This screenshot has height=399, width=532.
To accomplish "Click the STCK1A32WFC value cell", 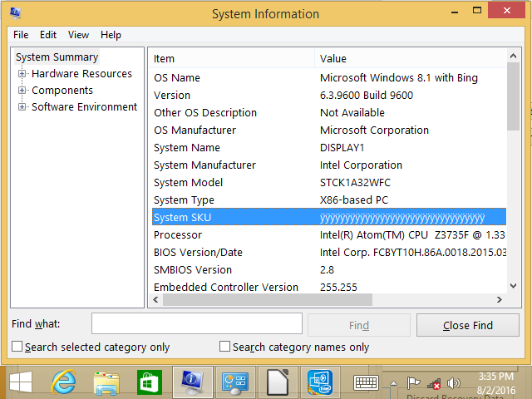I will (355, 183).
